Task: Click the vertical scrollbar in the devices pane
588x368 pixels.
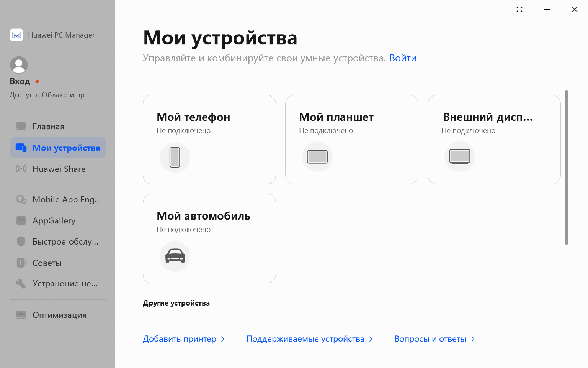Action: (567, 168)
